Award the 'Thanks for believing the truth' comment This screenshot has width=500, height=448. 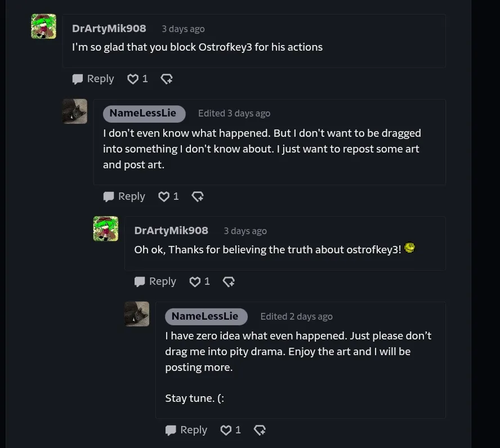[229, 281]
